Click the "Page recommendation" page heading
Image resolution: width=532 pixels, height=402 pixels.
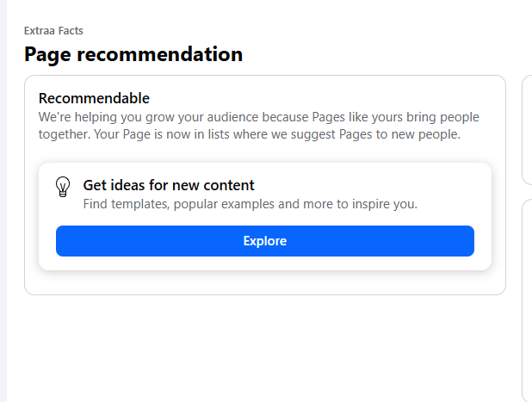click(133, 55)
